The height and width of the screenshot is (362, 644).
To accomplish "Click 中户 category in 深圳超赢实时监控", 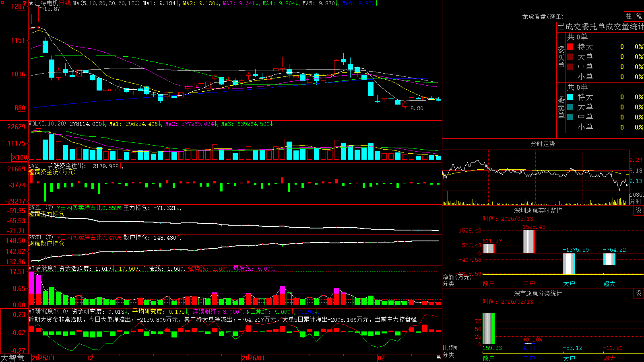I will [x=529, y=284].
